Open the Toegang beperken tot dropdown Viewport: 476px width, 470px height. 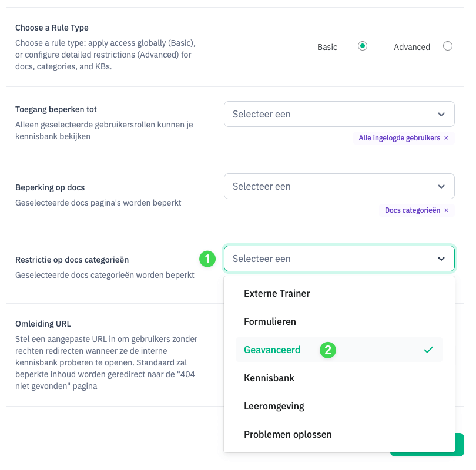click(x=339, y=114)
